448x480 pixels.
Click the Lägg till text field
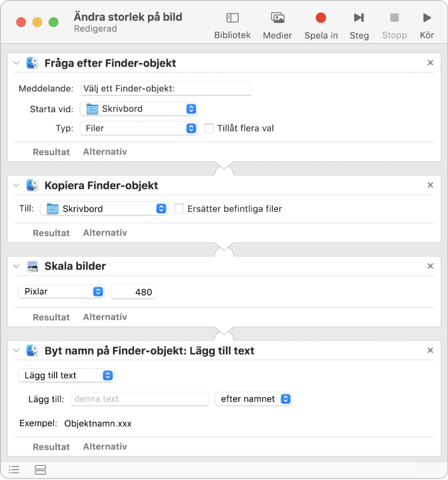click(140, 399)
